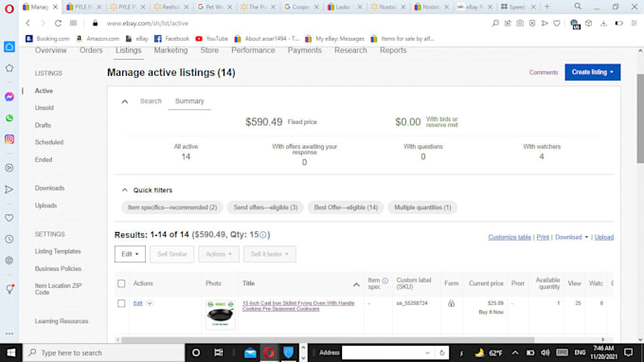
Task: Open Messenger in Opera sidebar
Action: 9,97
